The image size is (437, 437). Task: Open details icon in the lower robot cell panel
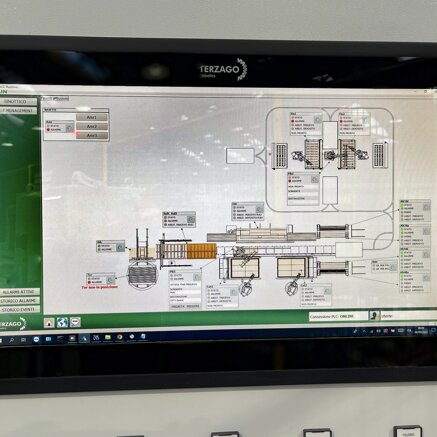(315, 179)
